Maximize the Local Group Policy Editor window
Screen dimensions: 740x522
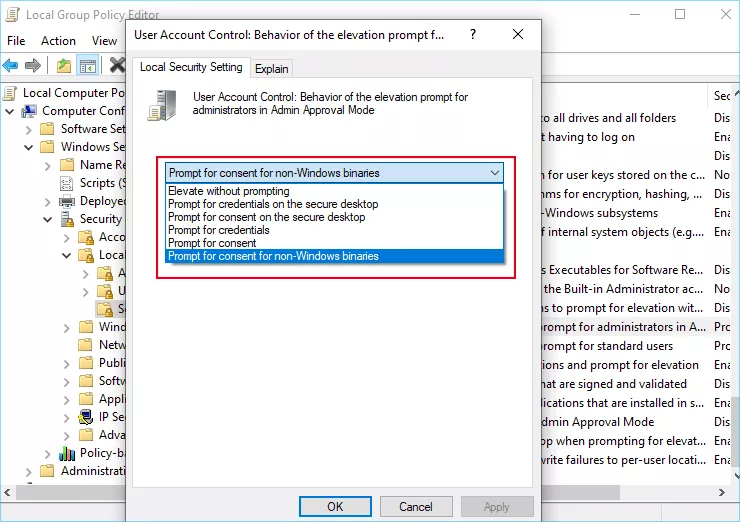(x=680, y=14)
